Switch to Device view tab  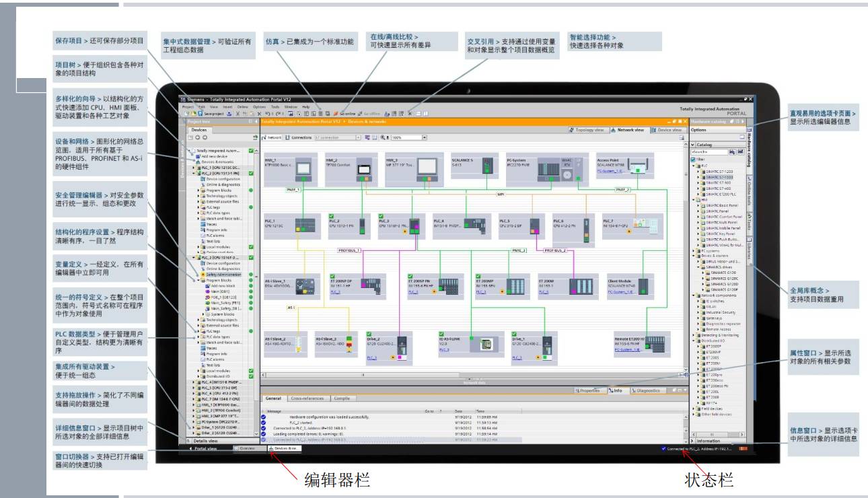pos(667,129)
